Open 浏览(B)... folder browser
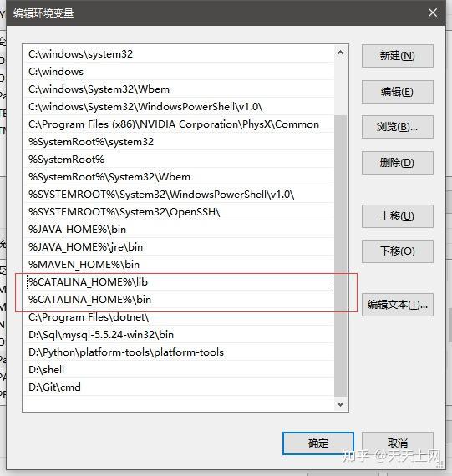This screenshot has height=476, width=452. [397, 127]
